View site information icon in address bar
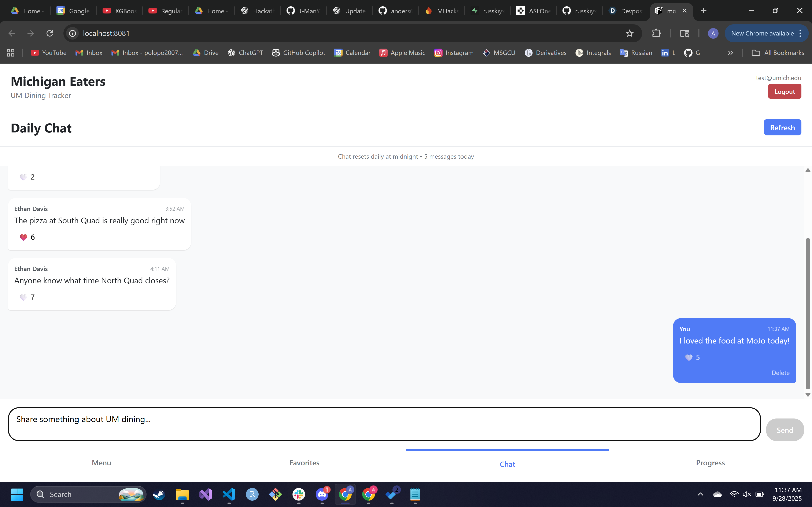 coord(73,33)
